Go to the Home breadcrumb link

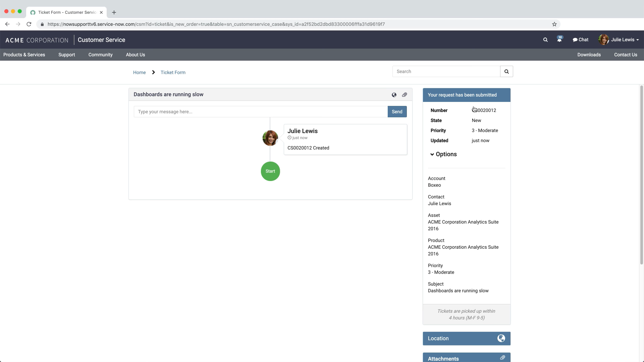tap(139, 72)
